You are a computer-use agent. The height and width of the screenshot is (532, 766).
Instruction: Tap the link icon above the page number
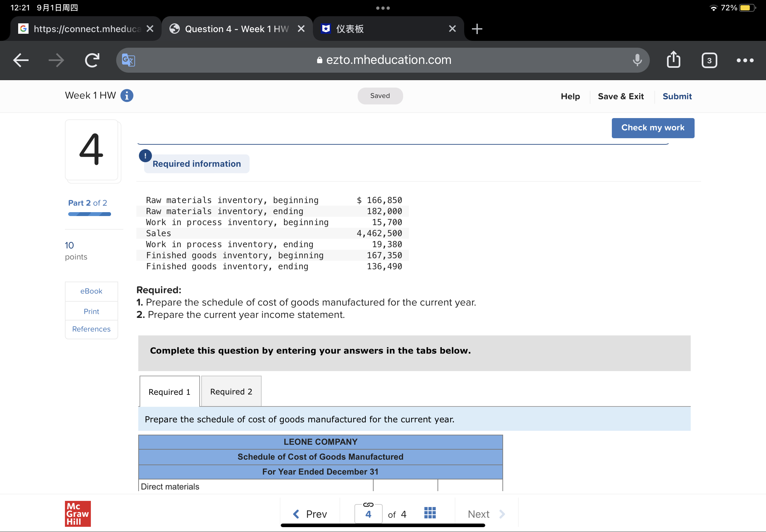pos(368,504)
